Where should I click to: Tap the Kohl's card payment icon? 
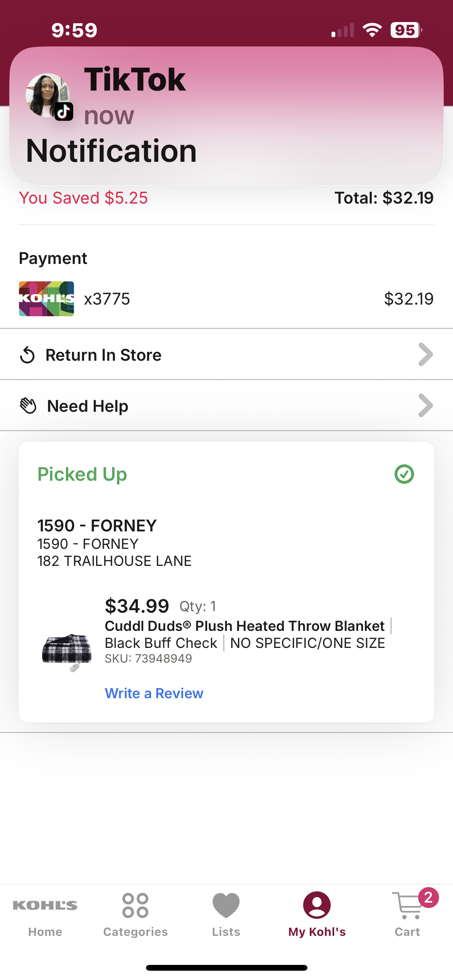[x=46, y=299]
